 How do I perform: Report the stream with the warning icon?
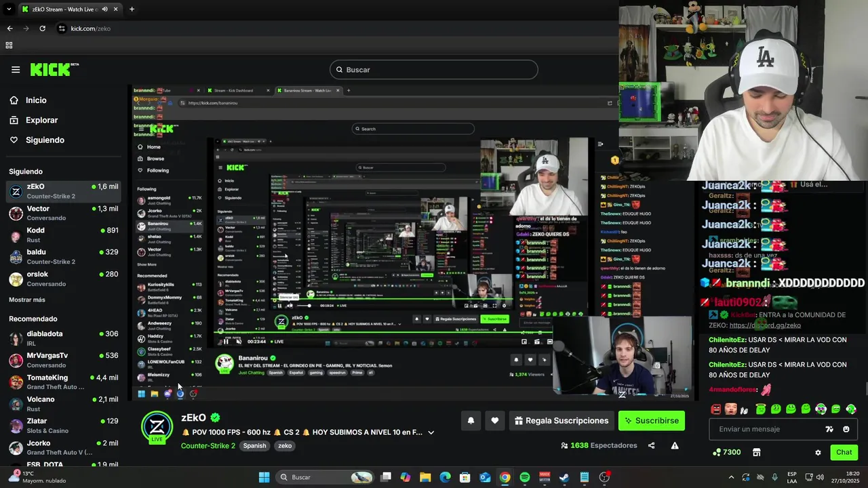(675, 446)
